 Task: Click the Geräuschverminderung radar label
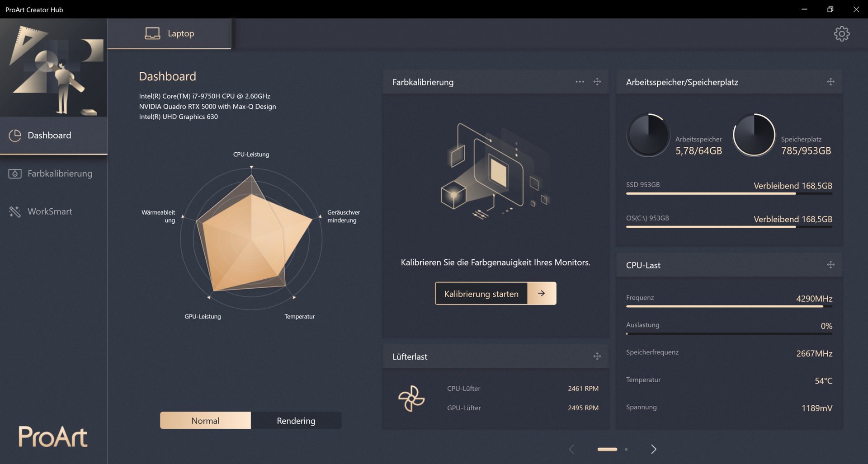[x=344, y=216]
